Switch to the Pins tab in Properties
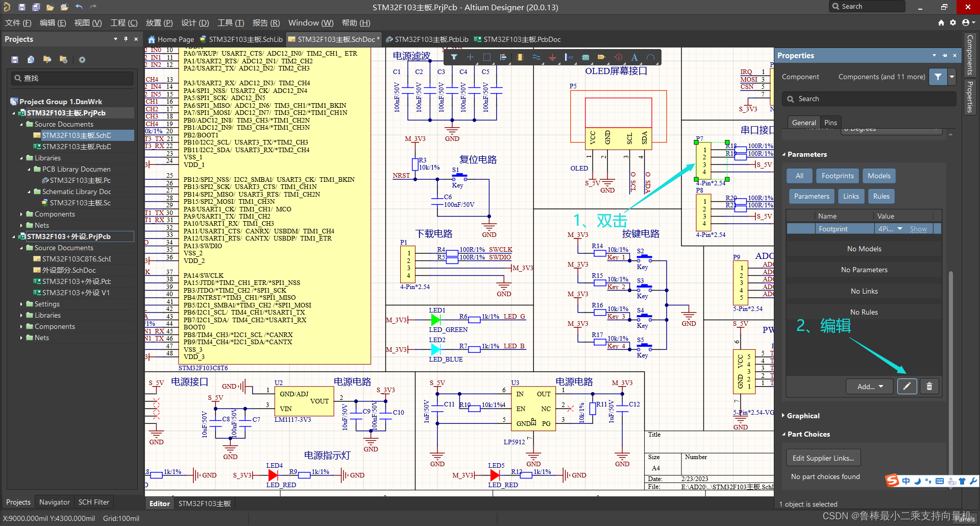The height and width of the screenshot is (526, 980). pyautogui.click(x=830, y=123)
